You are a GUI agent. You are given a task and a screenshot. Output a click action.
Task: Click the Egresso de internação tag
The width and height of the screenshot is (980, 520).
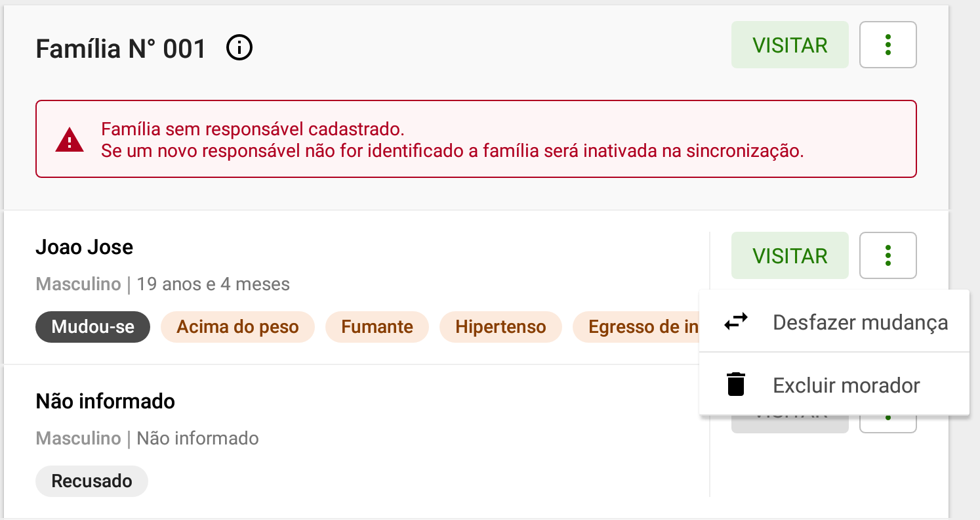(636, 327)
